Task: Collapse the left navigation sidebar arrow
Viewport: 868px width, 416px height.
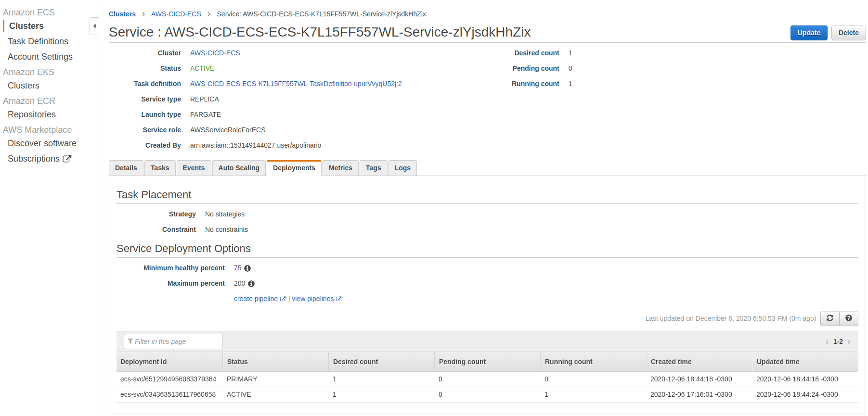Action: 94,26
